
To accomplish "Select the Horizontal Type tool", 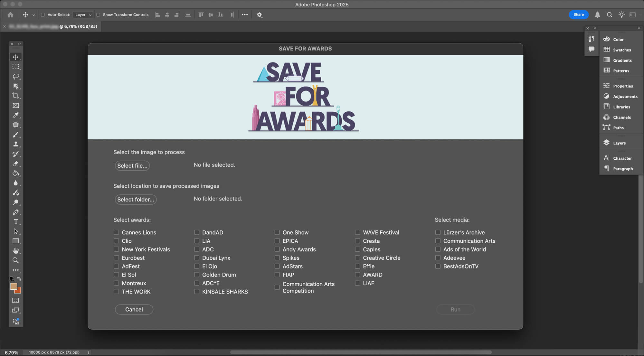I will pyautogui.click(x=15, y=222).
